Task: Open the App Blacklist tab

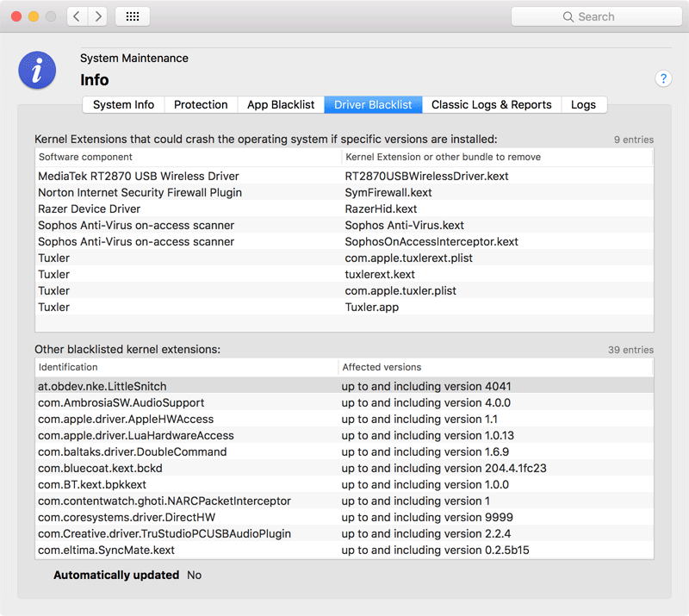Action: [x=281, y=104]
